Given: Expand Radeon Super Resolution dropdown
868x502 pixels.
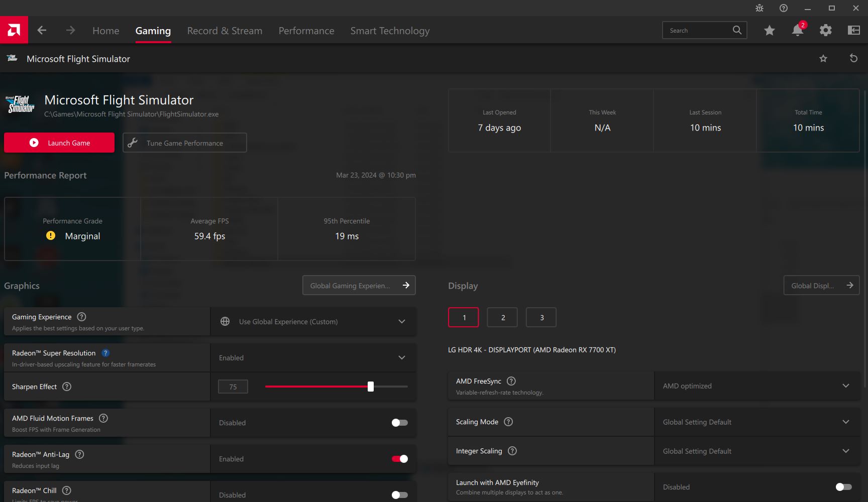Looking at the screenshot, I should coord(313,357).
